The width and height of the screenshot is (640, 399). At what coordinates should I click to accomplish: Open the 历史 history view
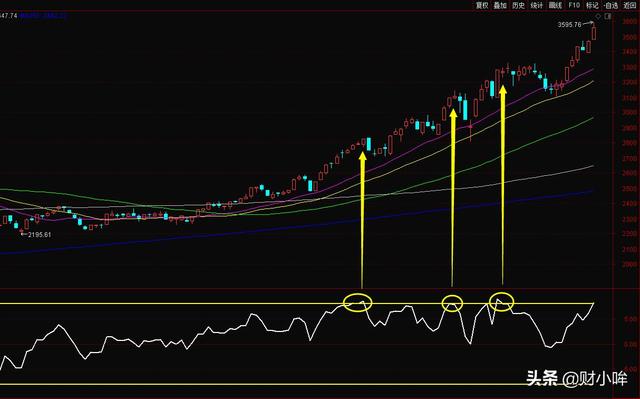(518, 5)
